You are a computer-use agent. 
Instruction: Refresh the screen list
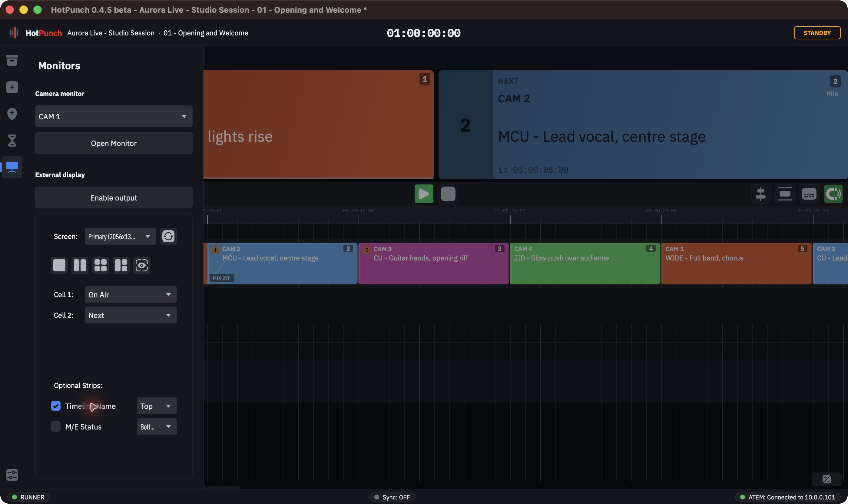tap(168, 236)
